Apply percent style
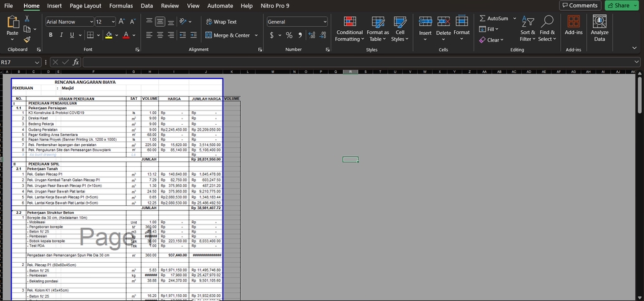The height and width of the screenshot is (301, 644). point(289,36)
